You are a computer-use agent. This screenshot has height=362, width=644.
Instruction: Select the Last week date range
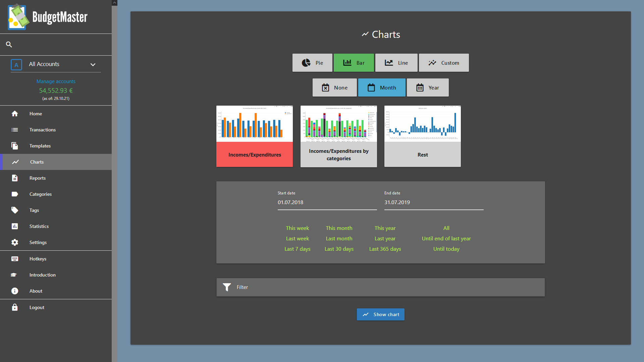pyautogui.click(x=298, y=238)
